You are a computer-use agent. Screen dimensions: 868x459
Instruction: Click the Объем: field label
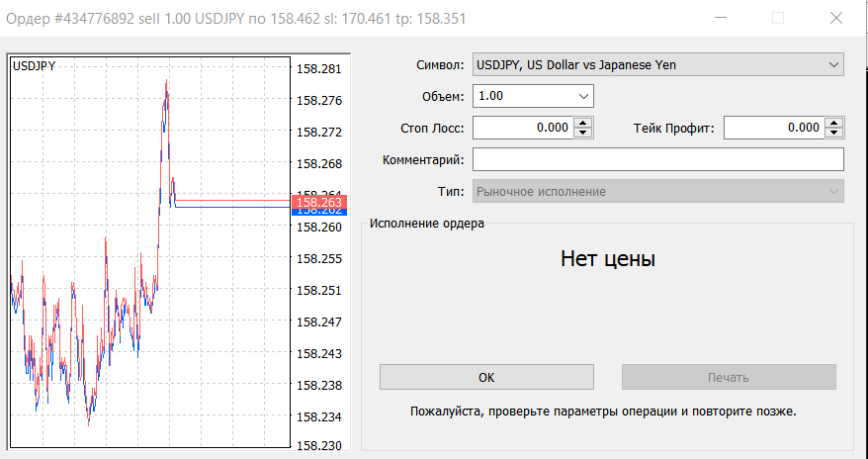(x=443, y=96)
